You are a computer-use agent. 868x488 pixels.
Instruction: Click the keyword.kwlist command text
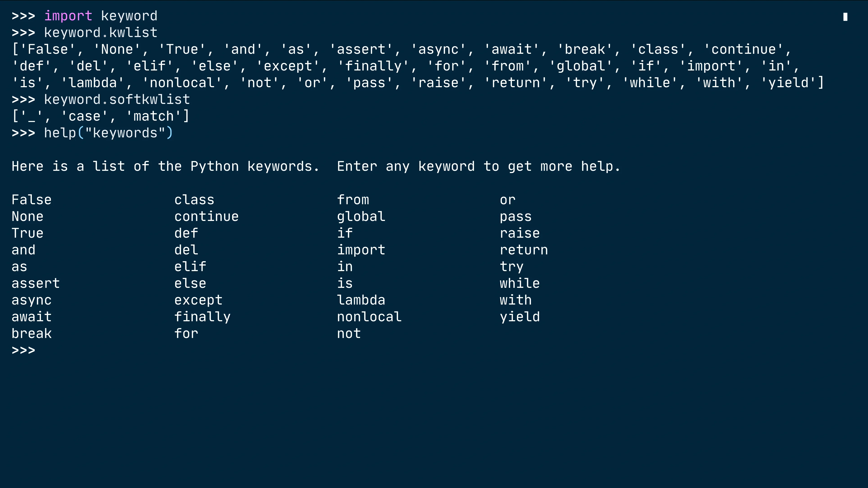pyautogui.click(x=101, y=33)
